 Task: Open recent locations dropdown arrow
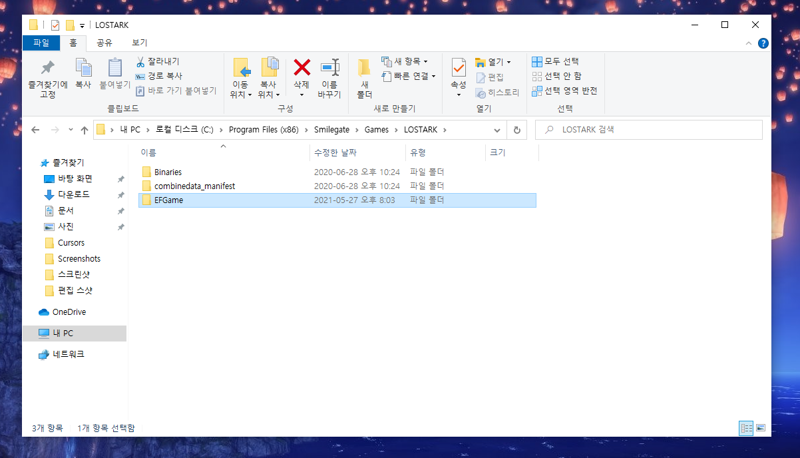[71, 130]
